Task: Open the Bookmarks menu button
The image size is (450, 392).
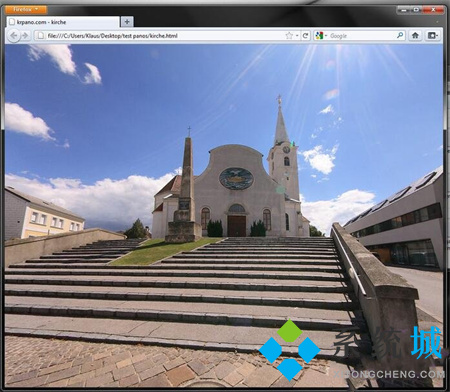Action: (x=432, y=35)
